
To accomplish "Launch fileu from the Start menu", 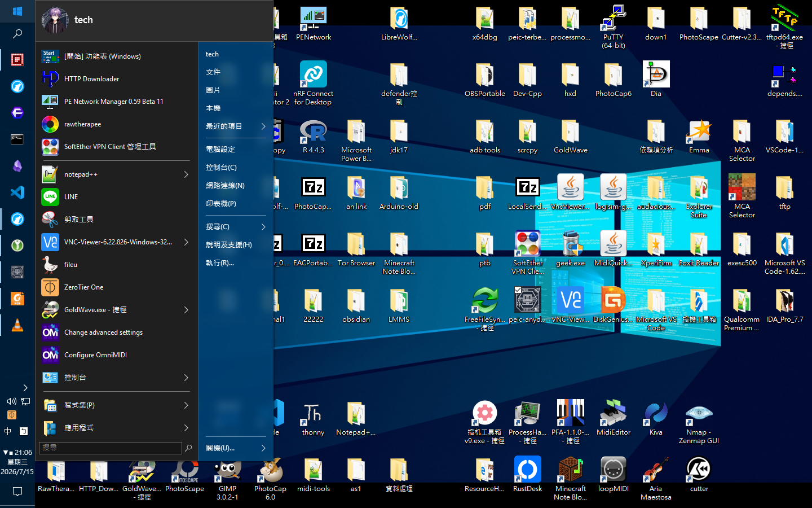I will click(x=116, y=265).
